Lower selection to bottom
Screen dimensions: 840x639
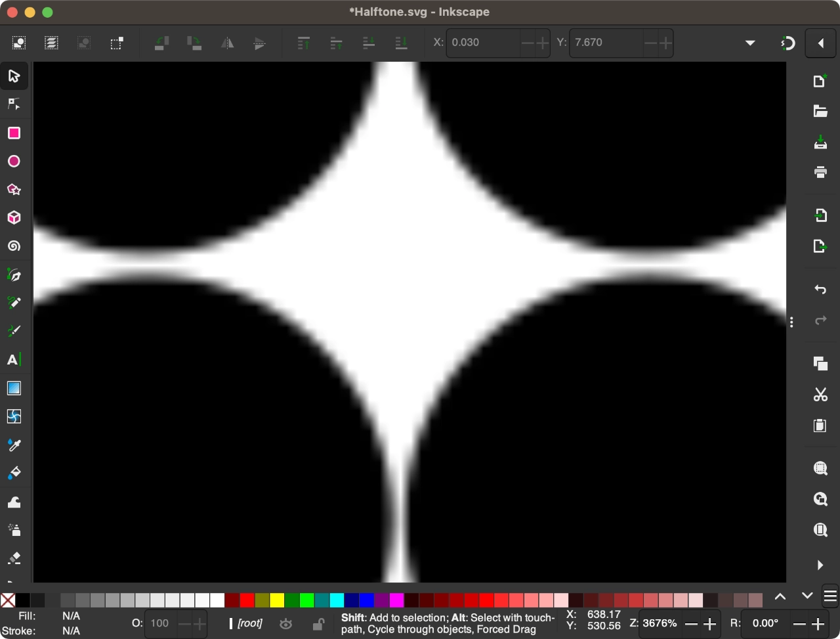pos(402,43)
